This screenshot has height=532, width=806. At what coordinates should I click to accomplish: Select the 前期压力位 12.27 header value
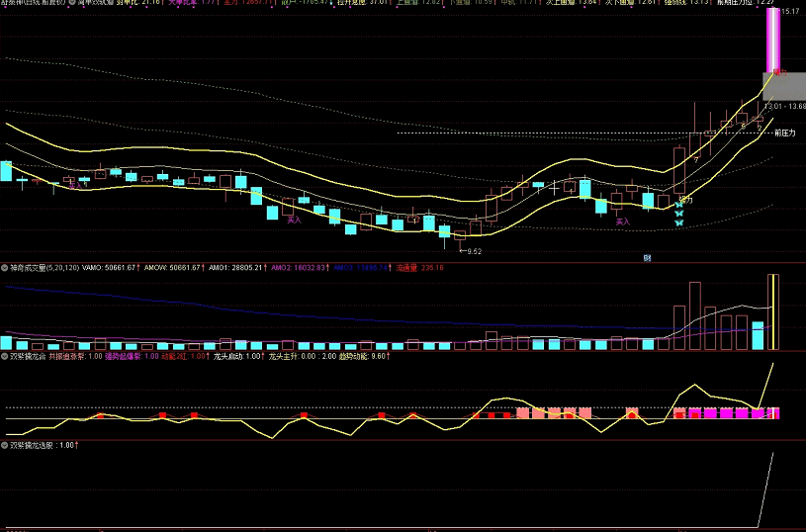click(x=746, y=2)
